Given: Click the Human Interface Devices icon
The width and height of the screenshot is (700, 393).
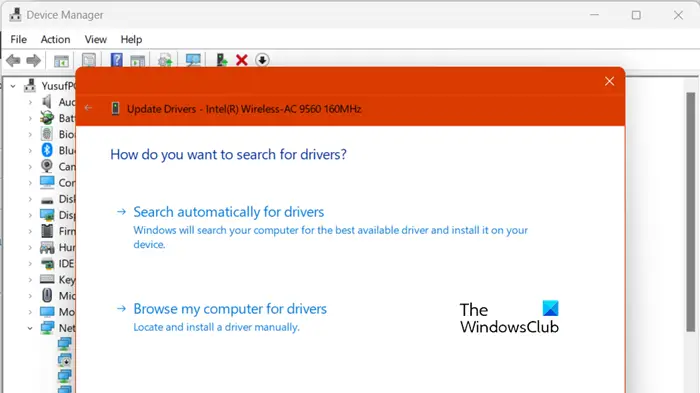Looking at the screenshot, I should pyautogui.click(x=47, y=247).
